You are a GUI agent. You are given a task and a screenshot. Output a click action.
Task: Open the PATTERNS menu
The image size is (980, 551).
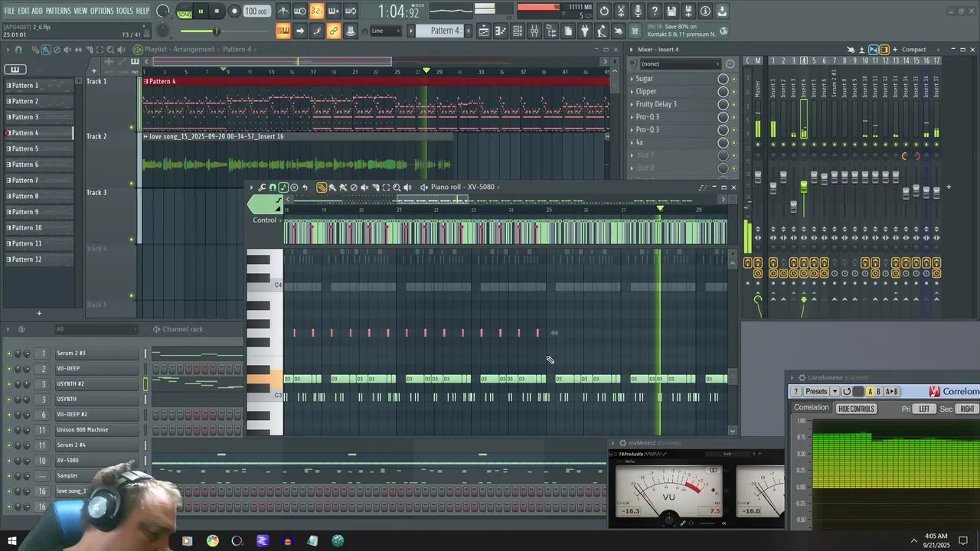[58, 11]
